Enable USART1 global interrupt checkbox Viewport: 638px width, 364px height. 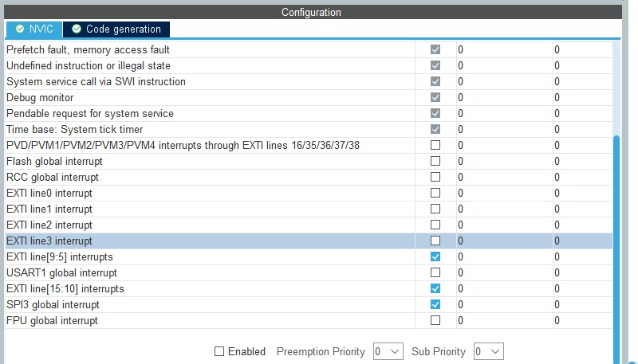coord(435,272)
